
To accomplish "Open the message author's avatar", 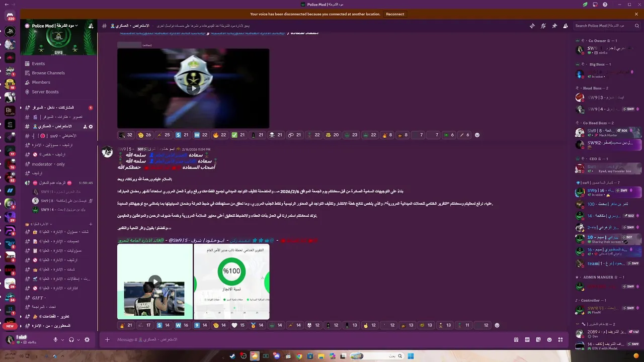I will (108, 152).
